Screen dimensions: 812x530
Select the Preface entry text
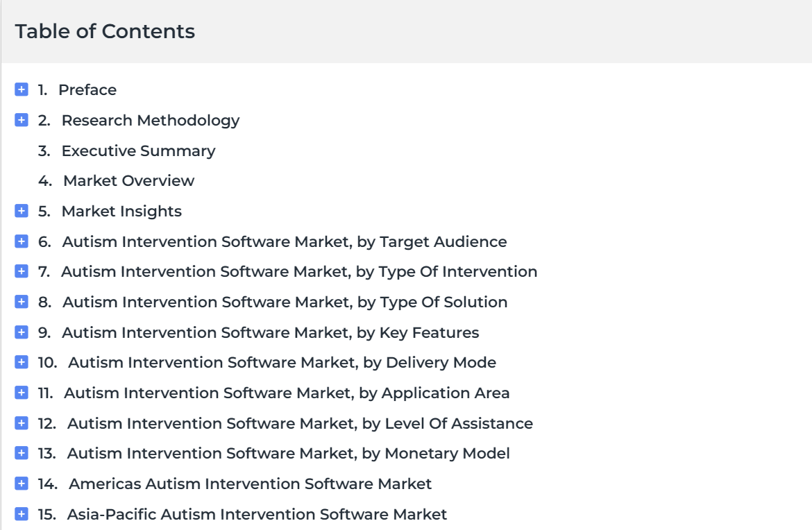click(87, 89)
